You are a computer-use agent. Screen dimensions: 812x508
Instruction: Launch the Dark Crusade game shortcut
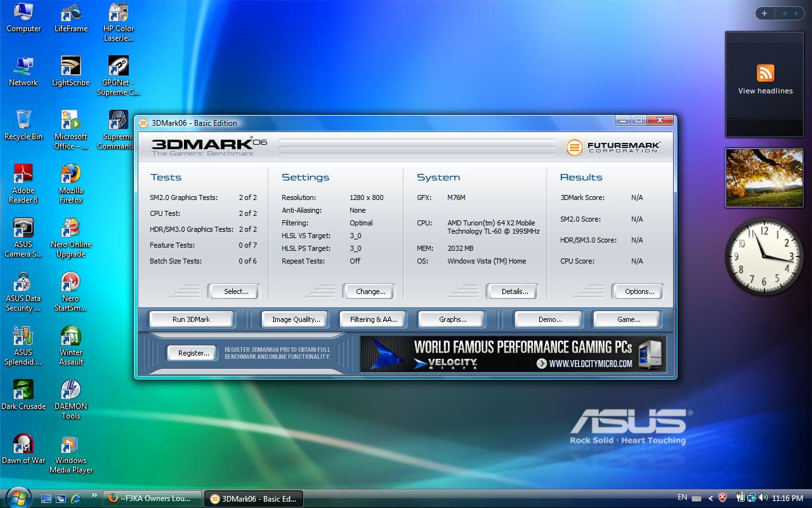coord(23,396)
